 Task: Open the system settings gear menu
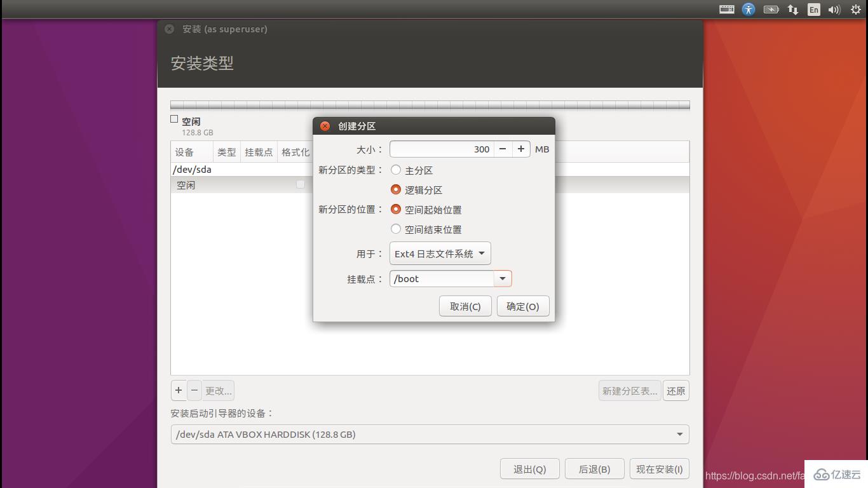856,9
